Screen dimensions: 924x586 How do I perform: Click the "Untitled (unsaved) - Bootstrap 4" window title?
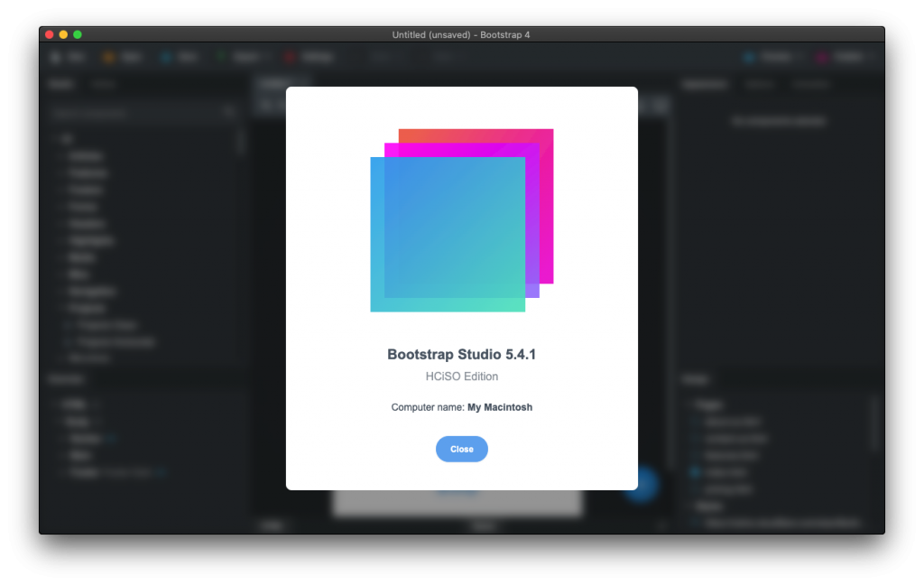(x=461, y=35)
